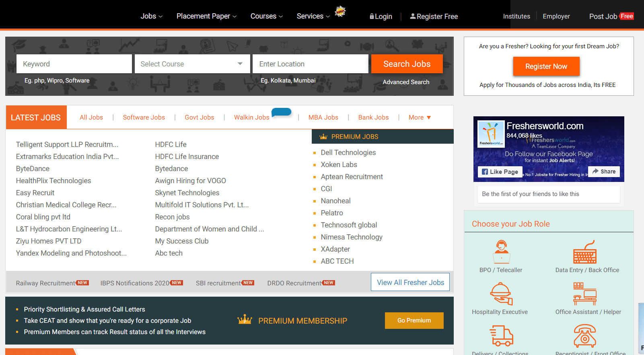Expand the Placement Paper menu

point(207,16)
